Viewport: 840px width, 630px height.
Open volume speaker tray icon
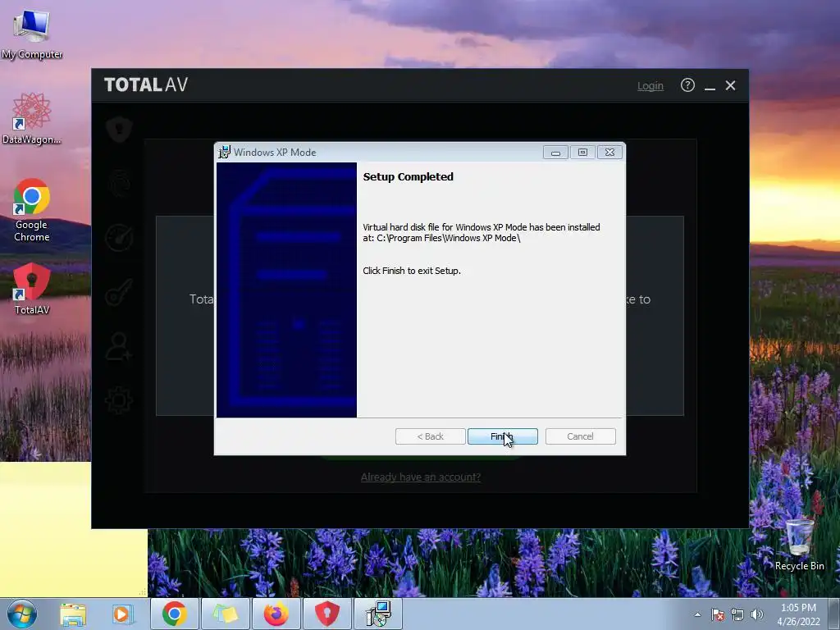coord(757,614)
